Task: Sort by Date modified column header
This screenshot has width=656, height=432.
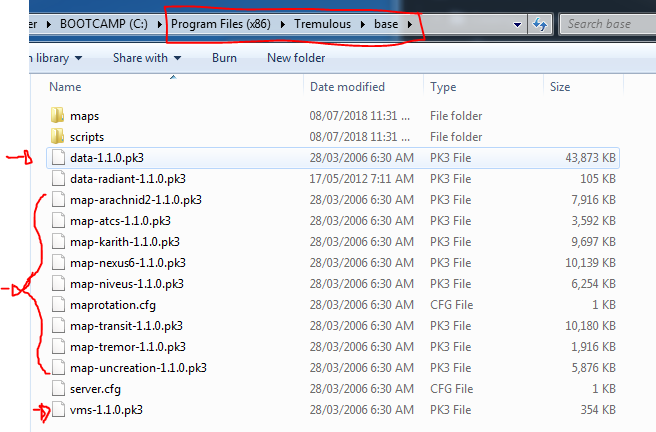Action: [x=347, y=87]
